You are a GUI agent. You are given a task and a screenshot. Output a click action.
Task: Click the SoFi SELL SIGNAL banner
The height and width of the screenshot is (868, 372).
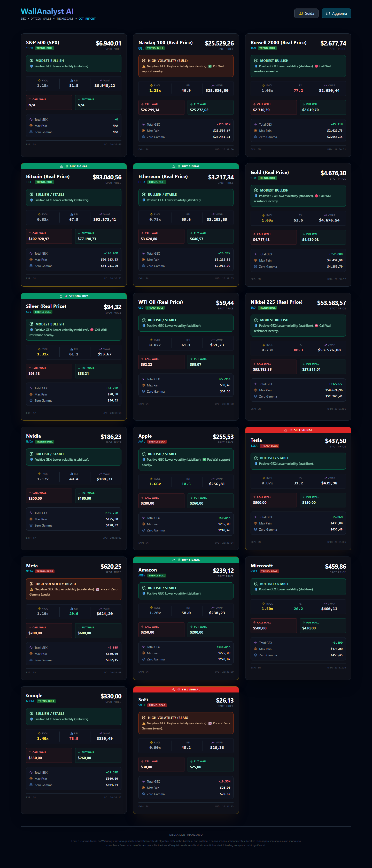tap(186, 689)
